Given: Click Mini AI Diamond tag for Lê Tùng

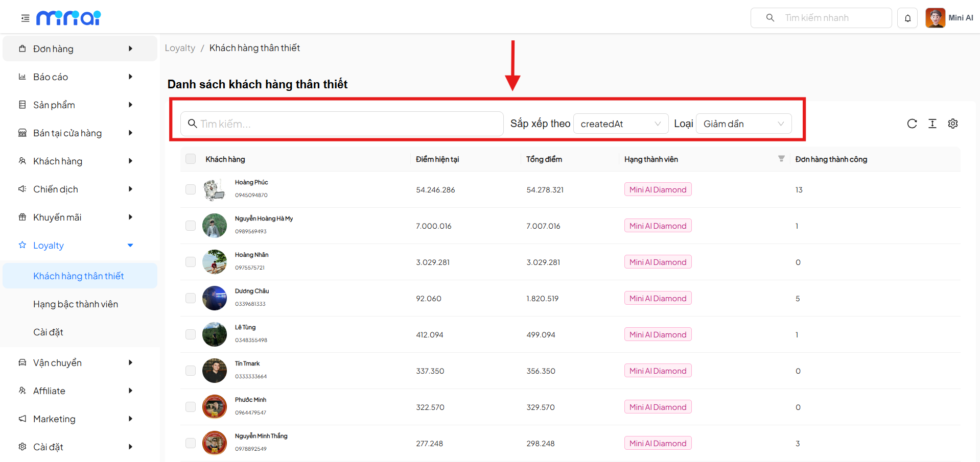Looking at the screenshot, I should coord(658,334).
